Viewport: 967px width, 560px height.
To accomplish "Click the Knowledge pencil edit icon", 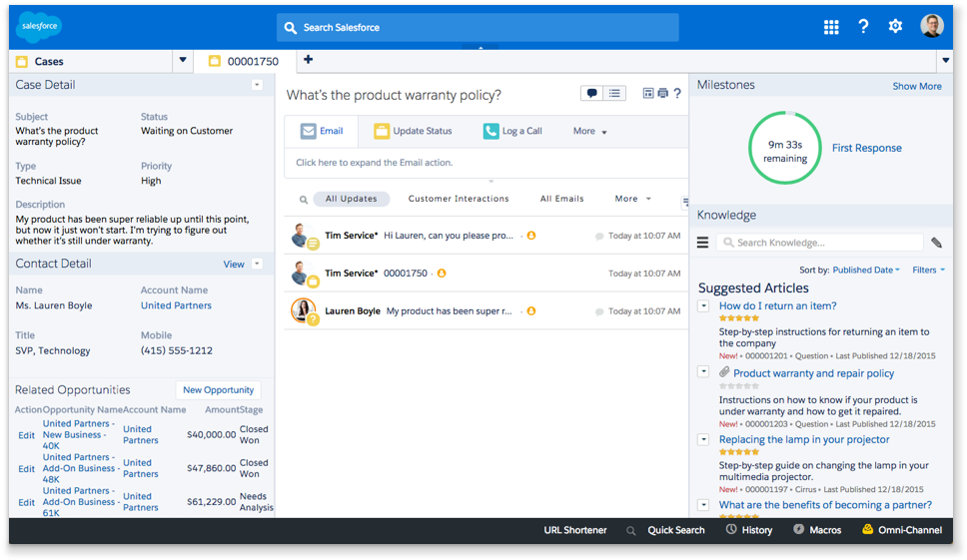I will tap(936, 243).
